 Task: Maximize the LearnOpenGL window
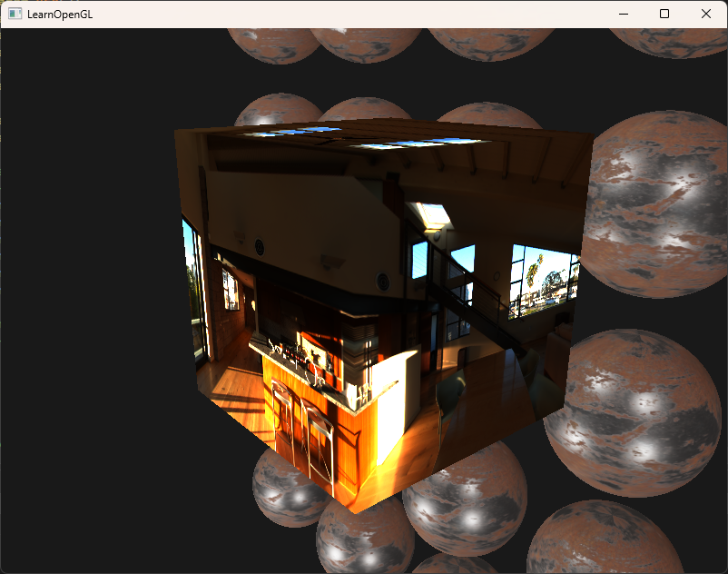coord(664,14)
